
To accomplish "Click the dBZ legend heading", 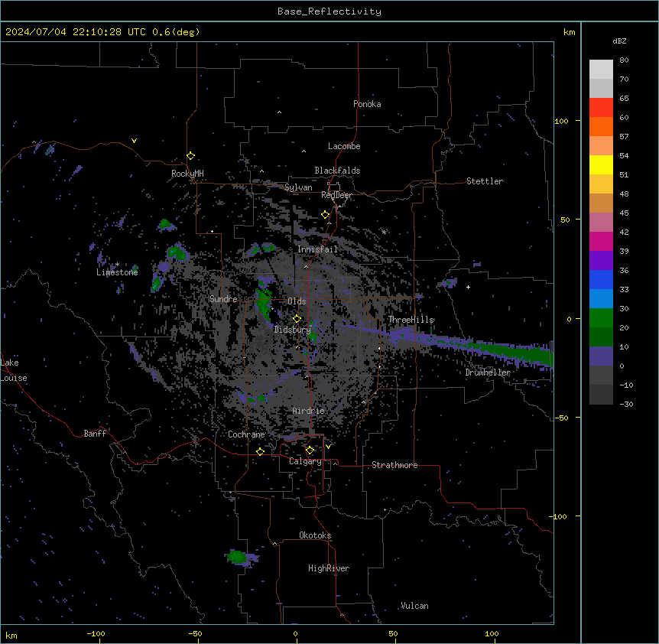I will coord(619,41).
